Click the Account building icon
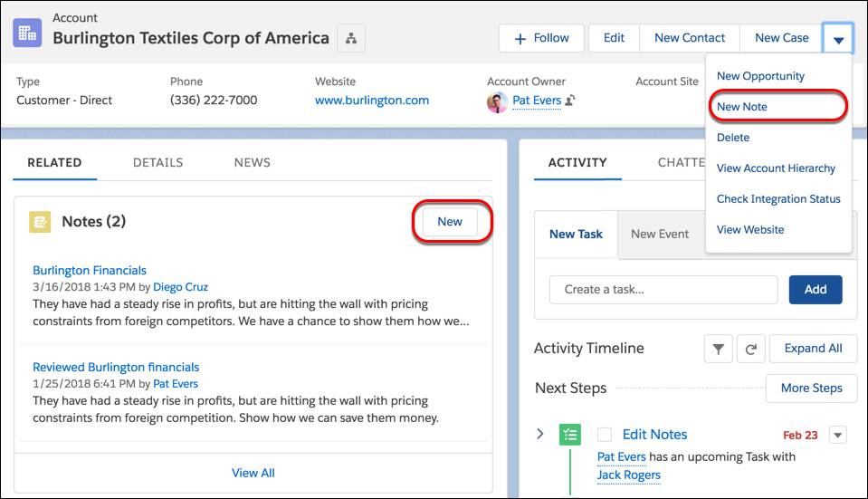868x499 pixels. 27,33
